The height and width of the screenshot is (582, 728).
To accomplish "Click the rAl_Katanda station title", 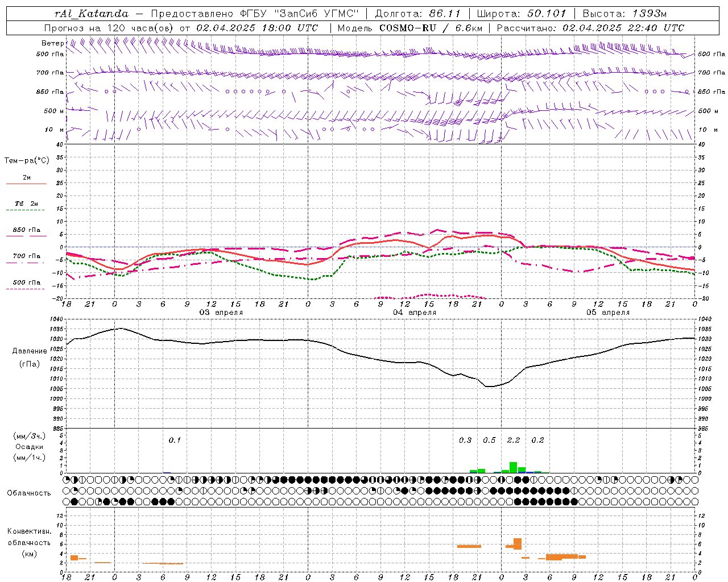I will [92, 14].
